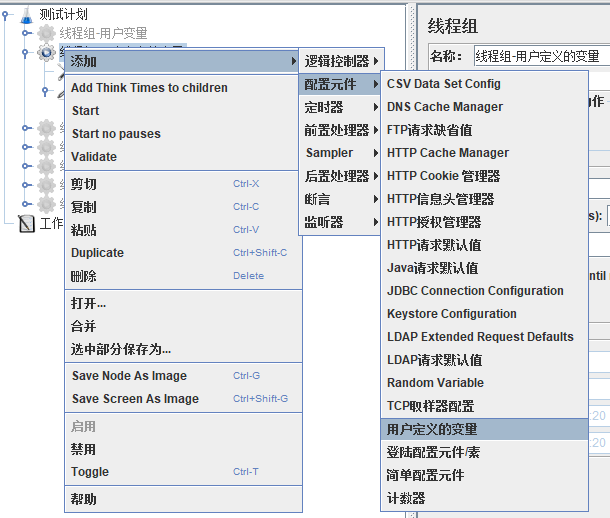Open the 逻辑控制器 submenu
The width and height of the screenshot is (610, 518).
point(341,61)
